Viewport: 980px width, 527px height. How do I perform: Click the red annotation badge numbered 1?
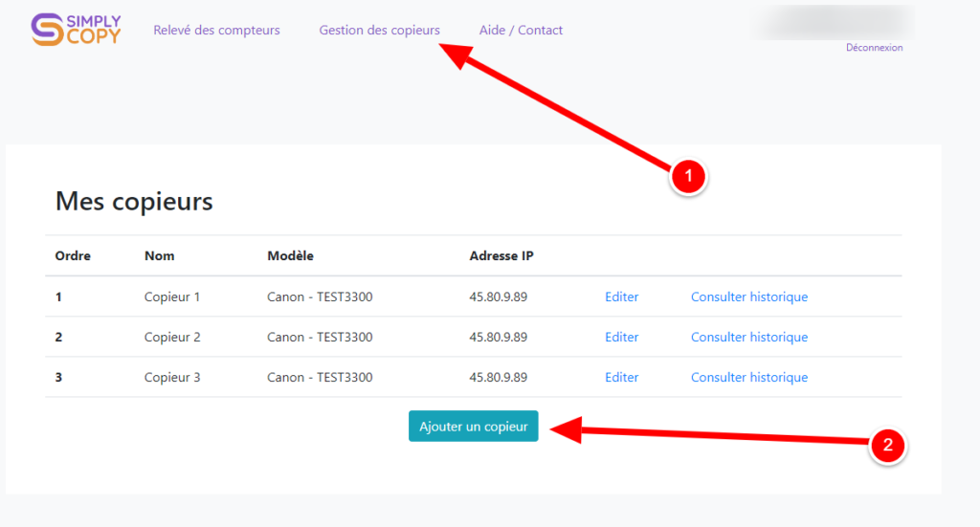pyautogui.click(x=686, y=176)
